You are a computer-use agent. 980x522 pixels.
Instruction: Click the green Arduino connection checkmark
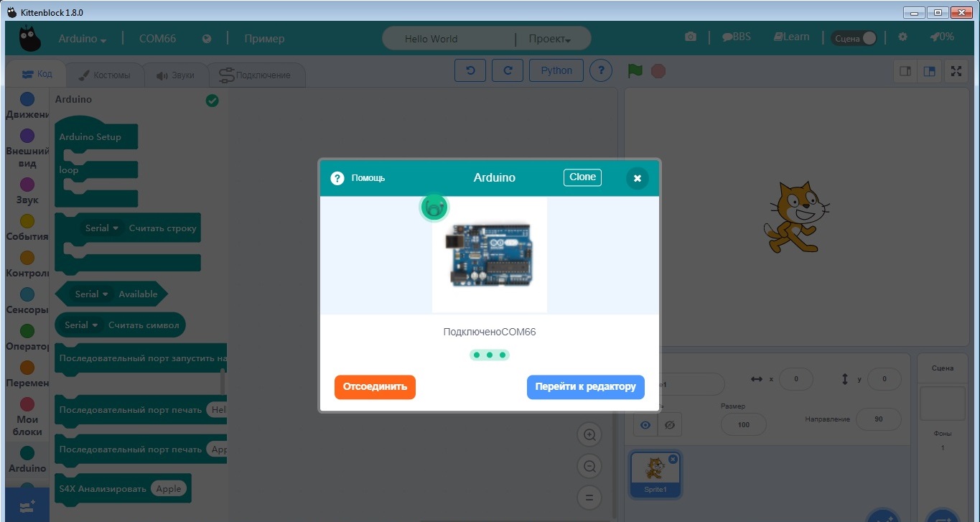coord(212,101)
